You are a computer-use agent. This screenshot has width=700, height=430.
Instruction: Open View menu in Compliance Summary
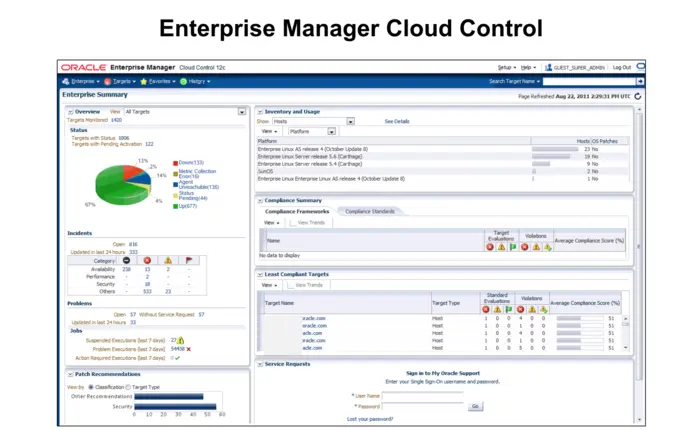tap(271, 223)
